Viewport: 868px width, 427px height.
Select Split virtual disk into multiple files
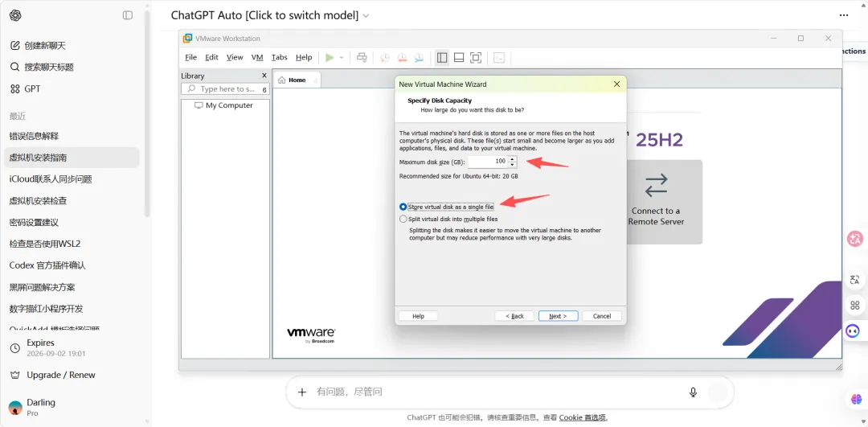click(x=448, y=219)
